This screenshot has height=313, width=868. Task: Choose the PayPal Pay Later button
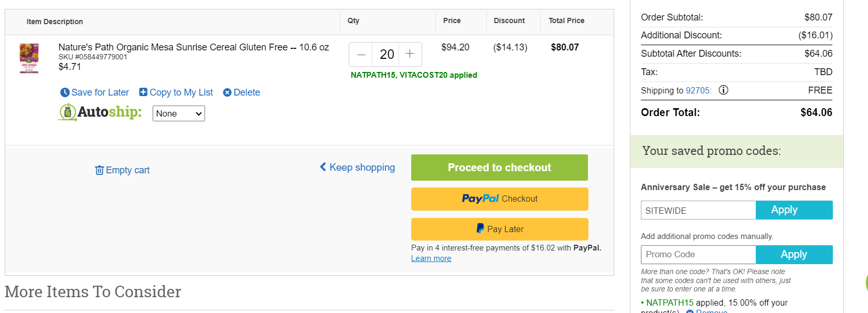pos(499,229)
